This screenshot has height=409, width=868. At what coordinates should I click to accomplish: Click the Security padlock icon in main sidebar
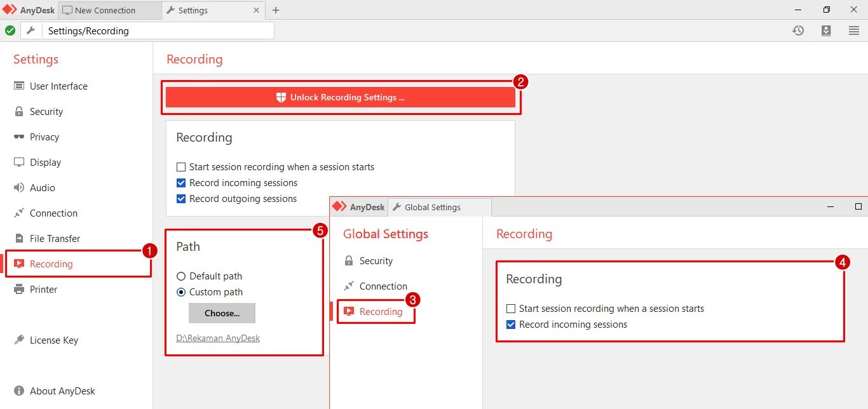point(19,112)
